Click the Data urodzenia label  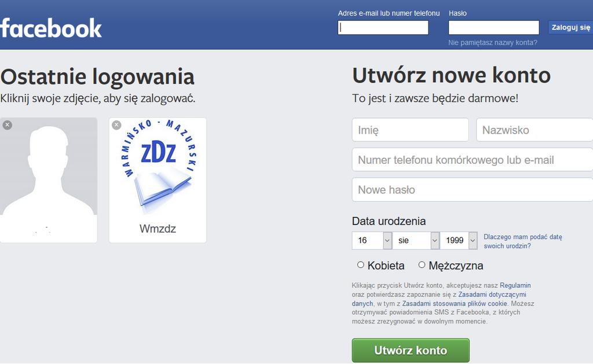point(389,221)
